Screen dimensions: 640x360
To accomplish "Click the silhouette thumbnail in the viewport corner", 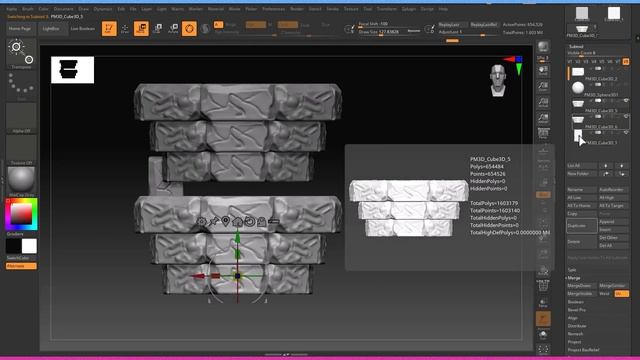I will [x=72, y=70].
